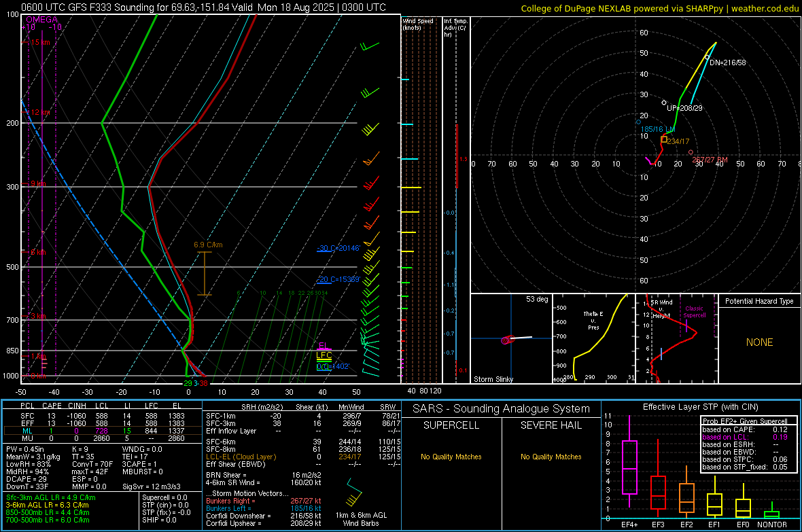Click the Wind Speed (knots) panel heading
Viewport: 802px width, 532px height.
pyautogui.click(x=418, y=24)
